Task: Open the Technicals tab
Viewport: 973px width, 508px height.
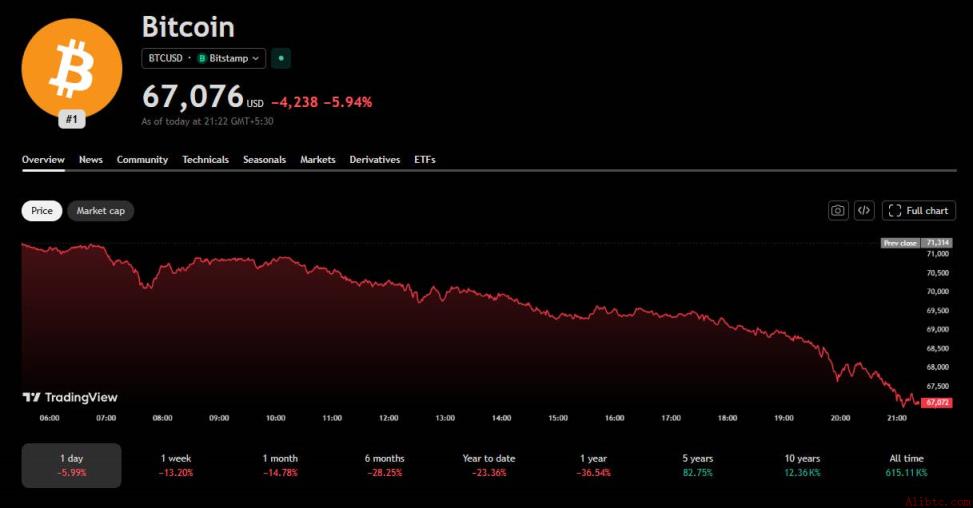Action: (x=205, y=159)
